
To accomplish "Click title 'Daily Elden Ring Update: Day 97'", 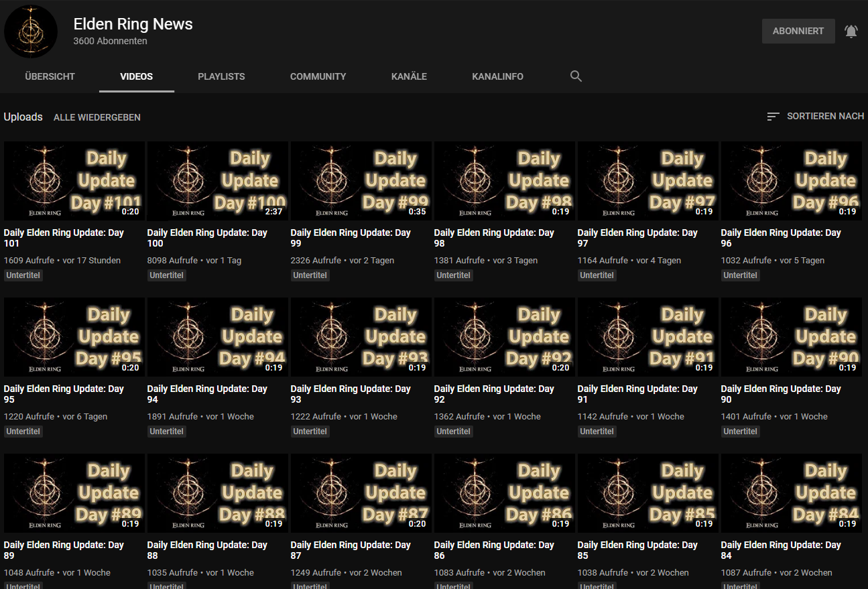I will (x=638, y=238).
